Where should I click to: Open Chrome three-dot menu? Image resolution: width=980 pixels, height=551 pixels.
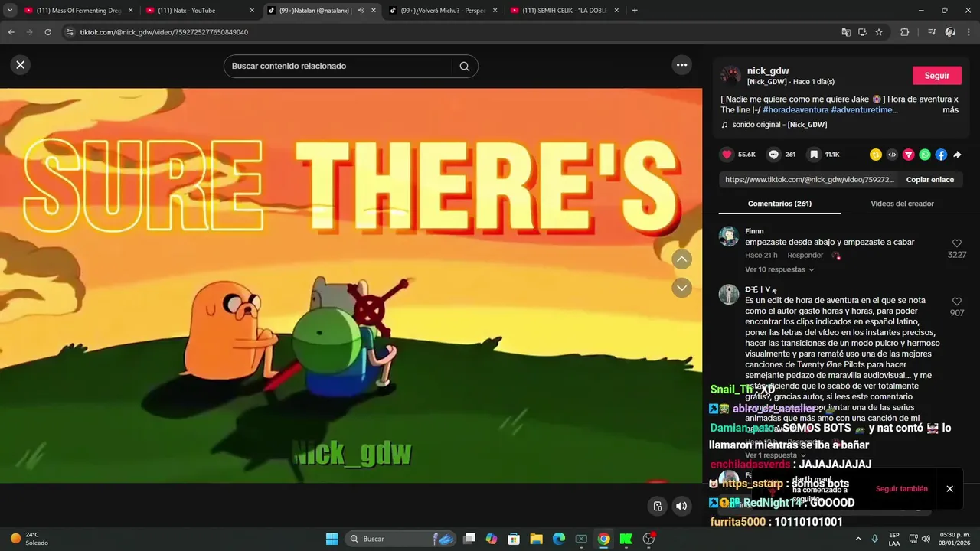coord(969,32)
